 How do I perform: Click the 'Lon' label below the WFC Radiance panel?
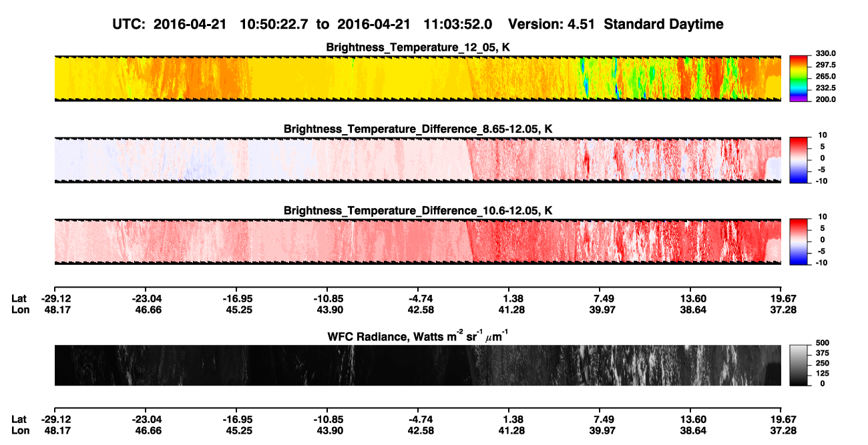click(x=20, y=430)
